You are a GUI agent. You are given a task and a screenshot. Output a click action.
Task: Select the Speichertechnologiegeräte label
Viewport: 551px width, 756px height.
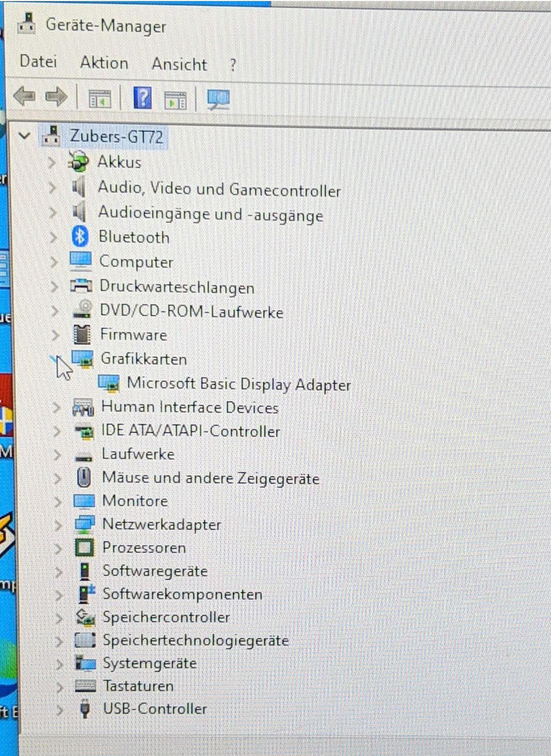click(x=195, y=640)
